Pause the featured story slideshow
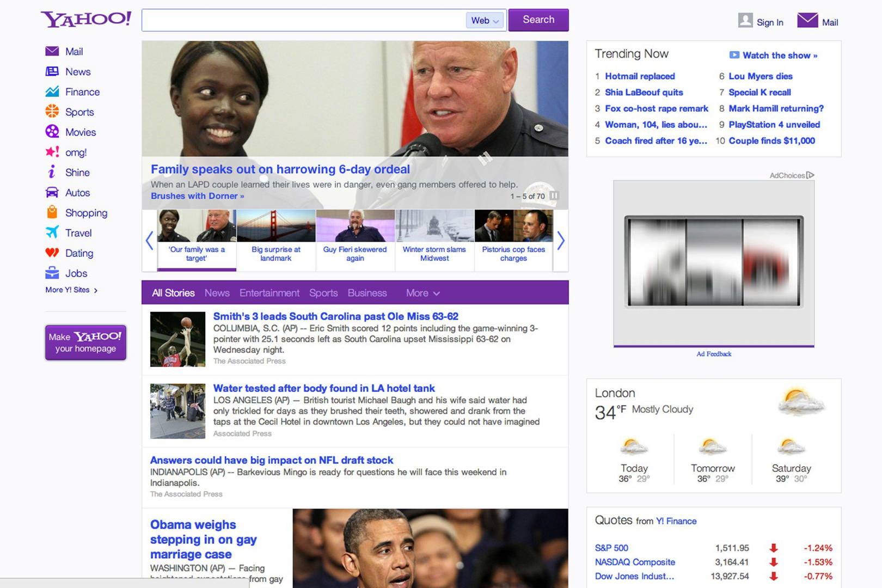 (x=554, y=195)
